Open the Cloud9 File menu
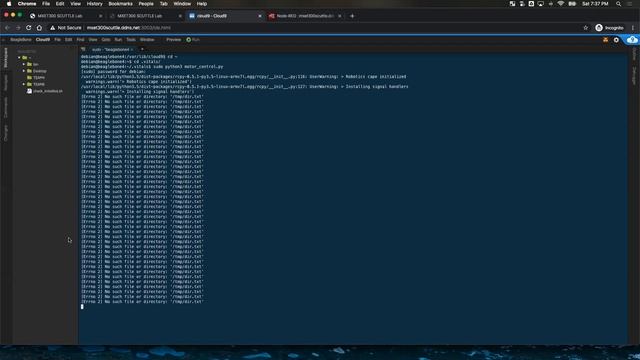 click(x=58, y=40)
